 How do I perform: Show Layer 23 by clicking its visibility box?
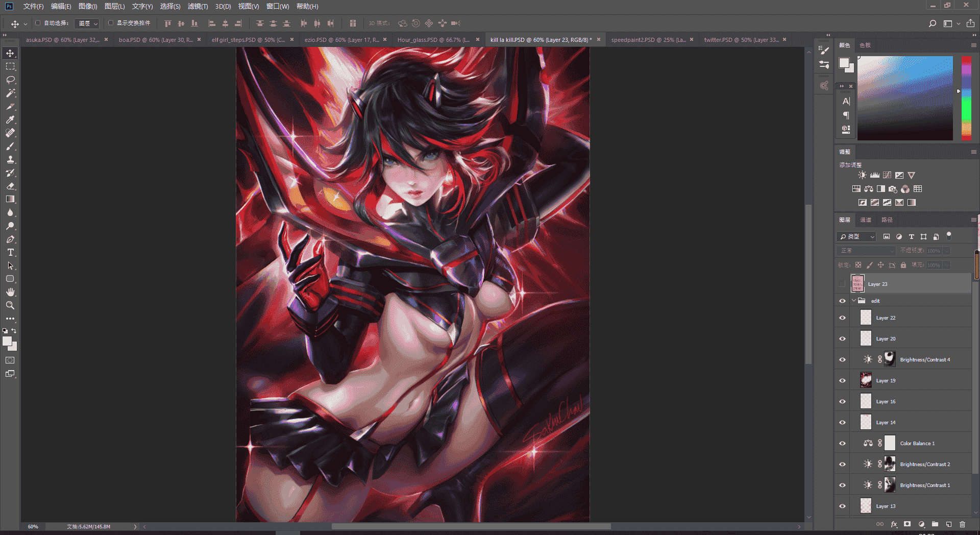[842, 284]
